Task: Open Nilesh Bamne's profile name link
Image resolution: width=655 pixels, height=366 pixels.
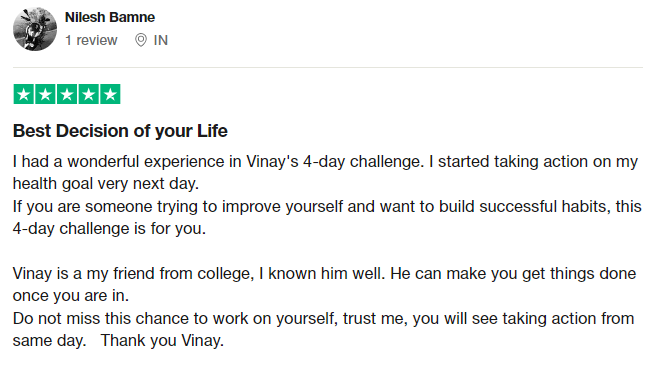Action: click(110, 17)
